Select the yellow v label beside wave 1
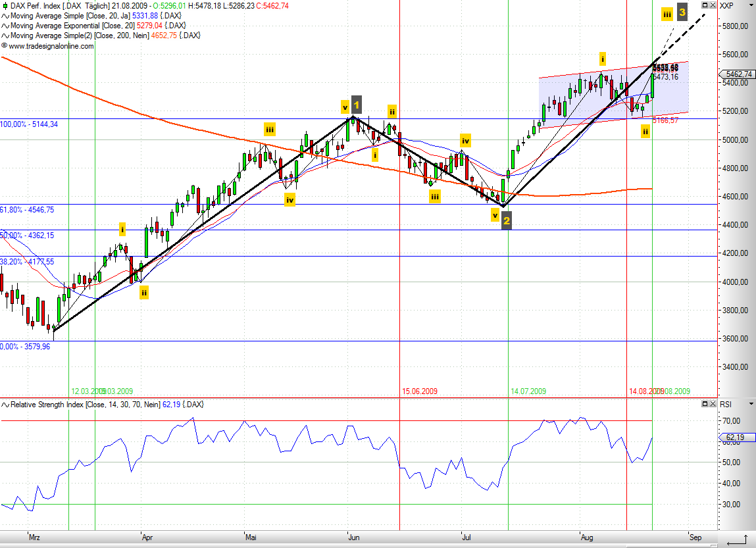This screenshot has width=756, height=548. [345, 107]
